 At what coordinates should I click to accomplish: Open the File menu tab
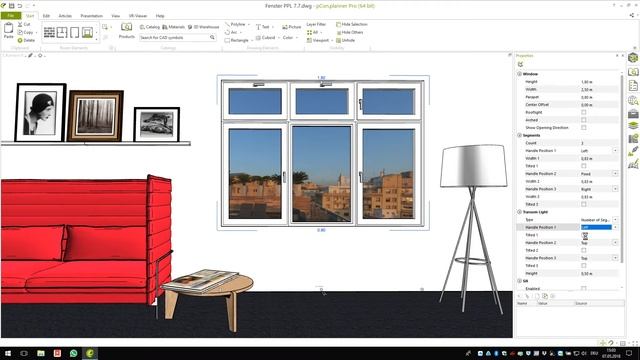pos(11,16)
